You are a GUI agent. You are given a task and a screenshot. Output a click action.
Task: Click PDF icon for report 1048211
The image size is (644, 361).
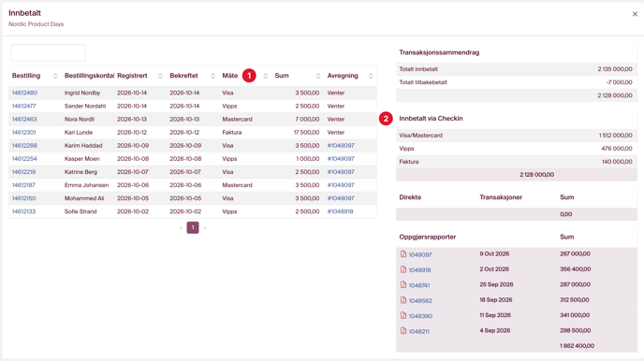pyautogui.click(x=403, y=331)
